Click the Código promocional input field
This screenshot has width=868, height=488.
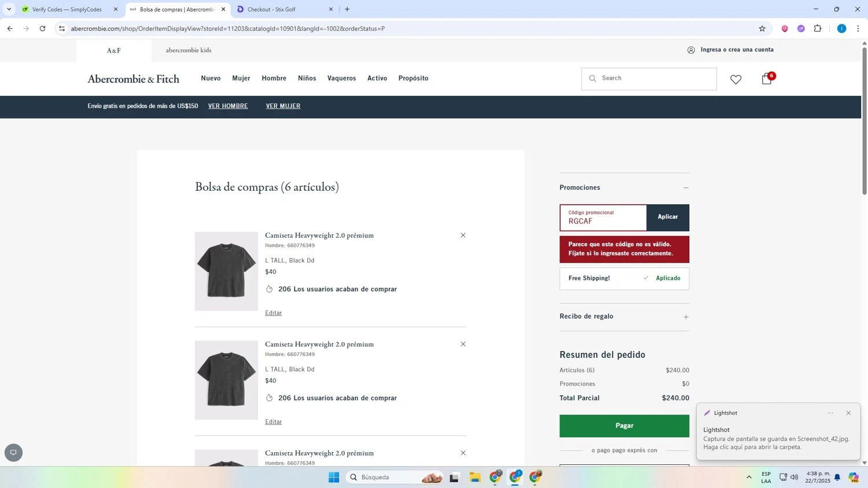coord(603,217)
